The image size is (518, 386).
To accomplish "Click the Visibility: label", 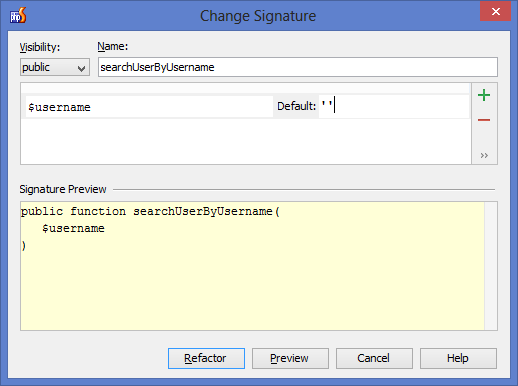I will pos(40,47).
